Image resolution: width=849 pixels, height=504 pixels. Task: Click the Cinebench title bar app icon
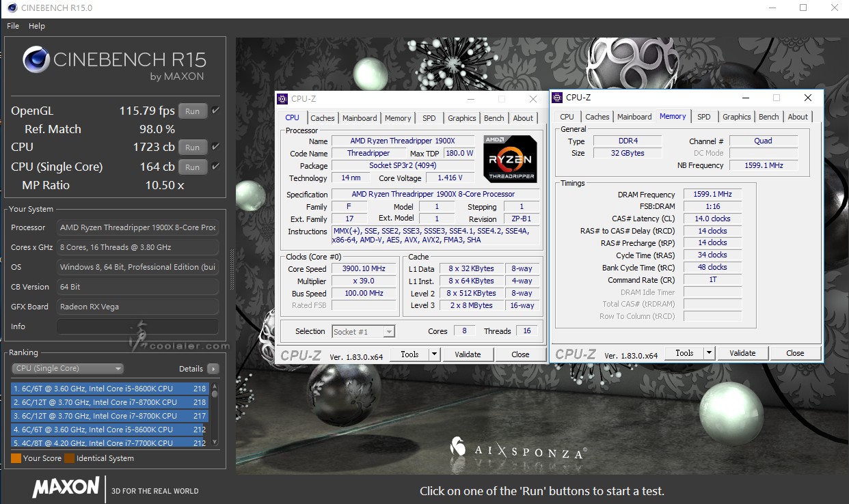coord(12,8)
